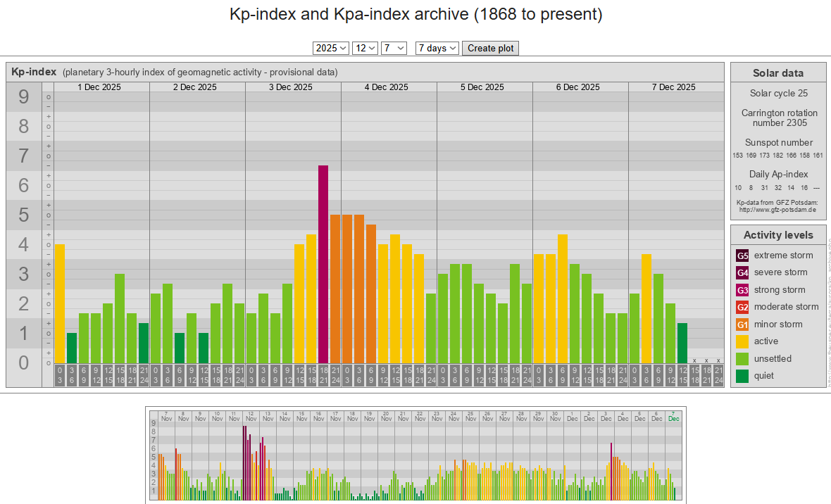Click the tallest magenta bar on 3 Dec
The image size is (831, 504).
[x=323, y=264]
